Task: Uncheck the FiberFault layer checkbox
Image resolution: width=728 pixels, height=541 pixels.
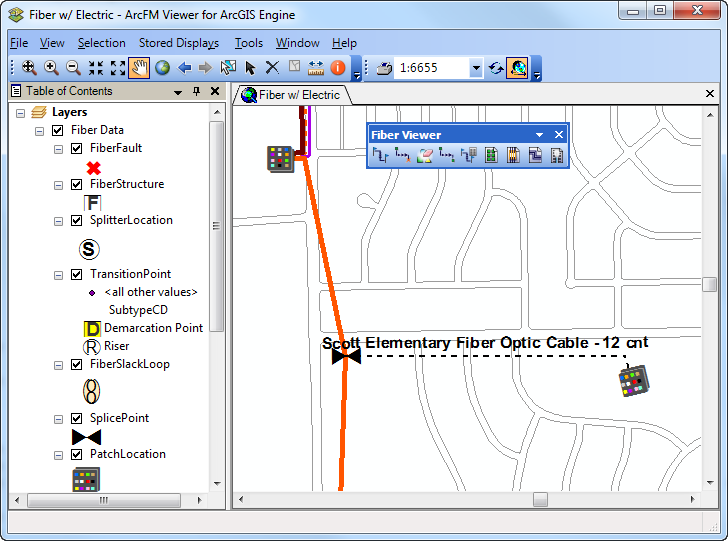Action: pos(77,148)
